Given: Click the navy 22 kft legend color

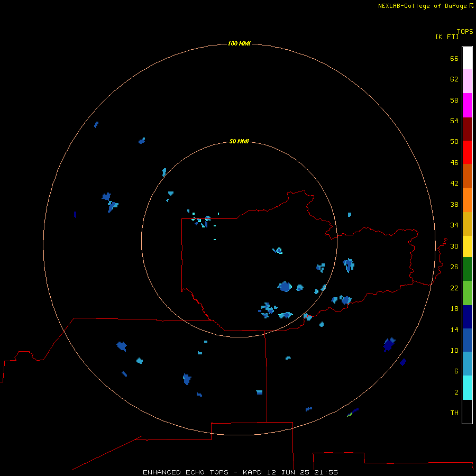Looking at the screenshot, I should (467, 317).
